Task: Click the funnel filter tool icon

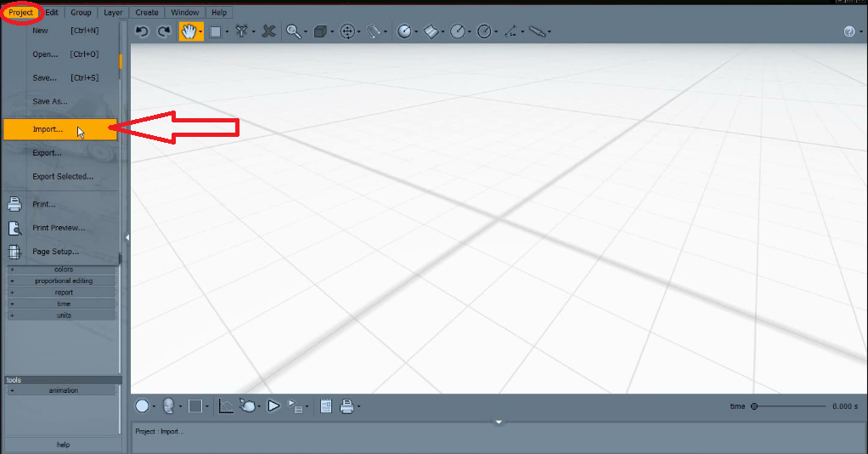Action: pyautogui.click(x=242, y=31)
